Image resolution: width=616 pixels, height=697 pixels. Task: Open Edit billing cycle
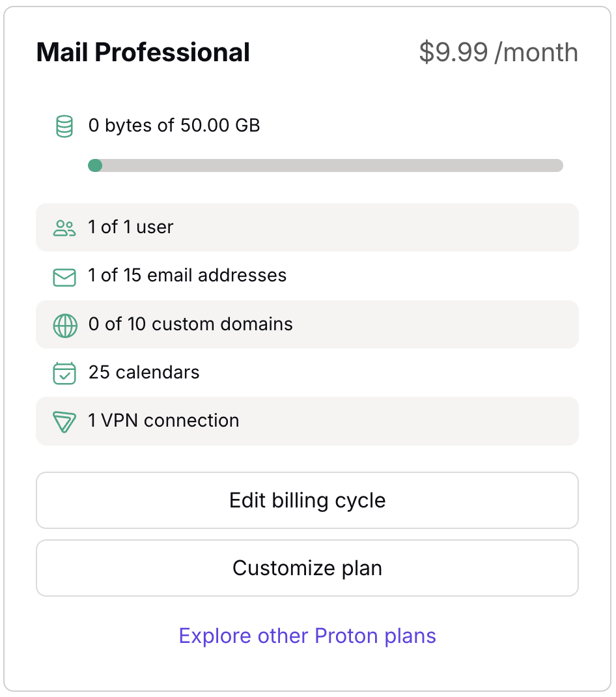pyautogui.click(x=307, y=500)
